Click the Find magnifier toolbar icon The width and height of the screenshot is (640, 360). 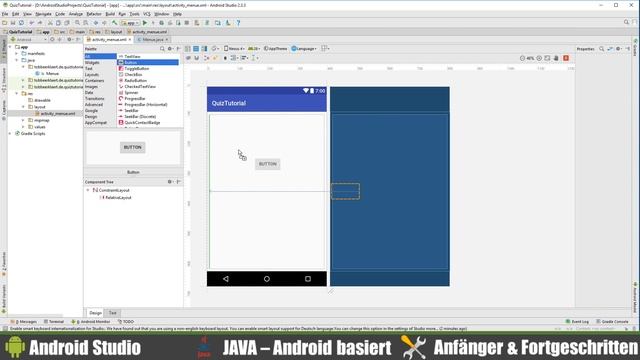(77, 23)
